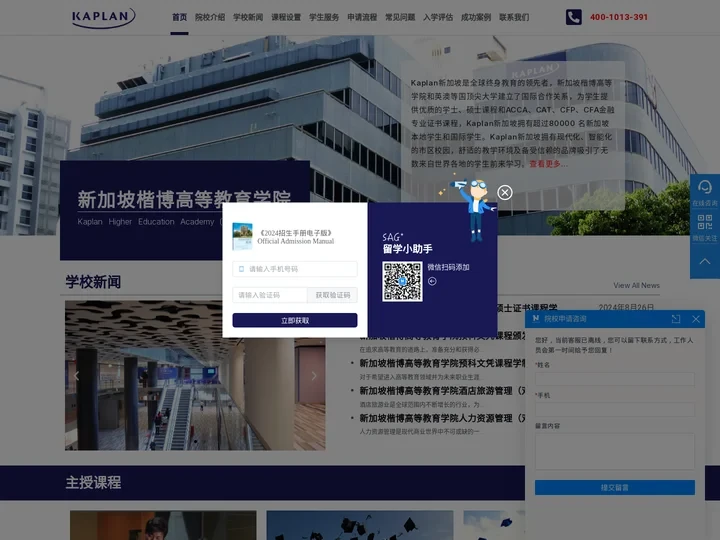The width and height of the screenshot is (720, 540).
Task: Click the Kaplan logo in the header
Action: click(103, 17)
